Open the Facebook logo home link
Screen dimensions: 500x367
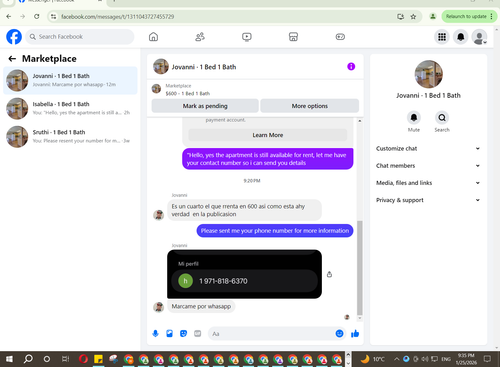pos(14,37)
